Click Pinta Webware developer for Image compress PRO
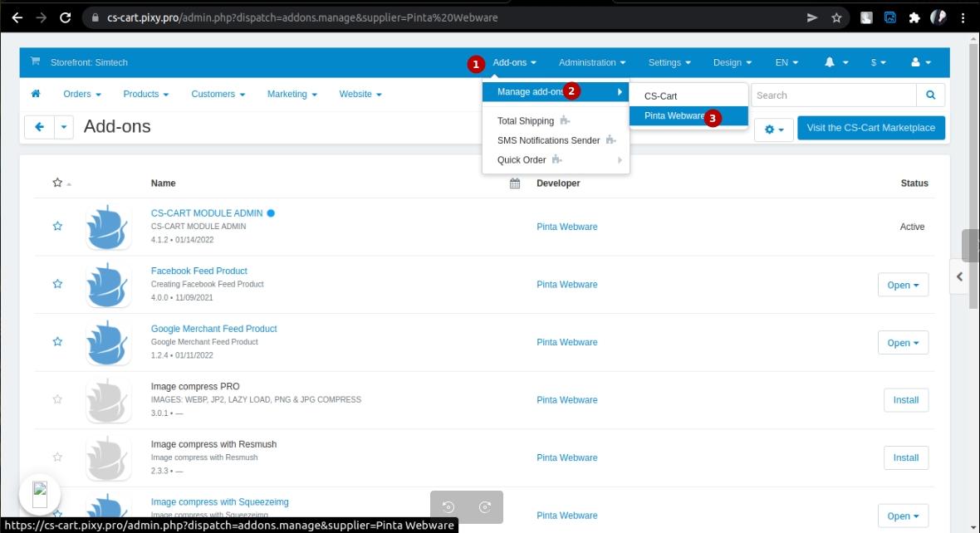This screenshot has width=980, height=533. (x=567, y=400)
